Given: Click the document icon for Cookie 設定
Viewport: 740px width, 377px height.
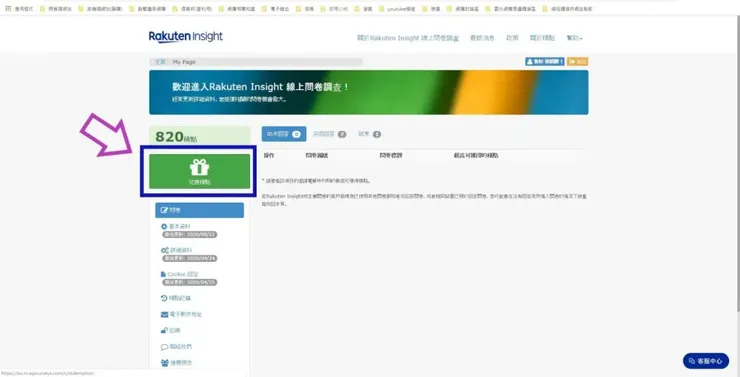Looking at the screenshot, I should (x=163, y=274).
